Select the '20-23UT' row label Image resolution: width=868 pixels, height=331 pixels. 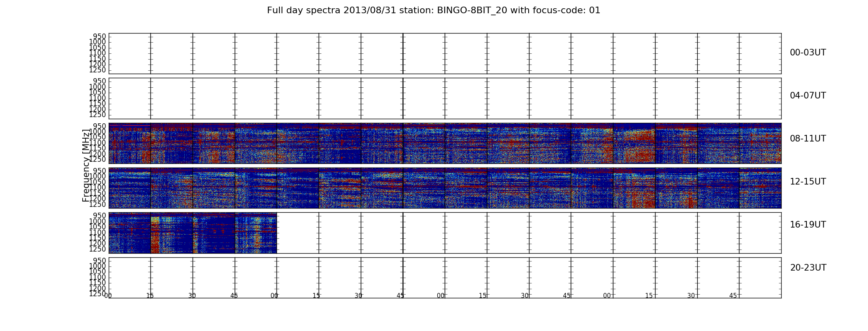coord(808,268)
